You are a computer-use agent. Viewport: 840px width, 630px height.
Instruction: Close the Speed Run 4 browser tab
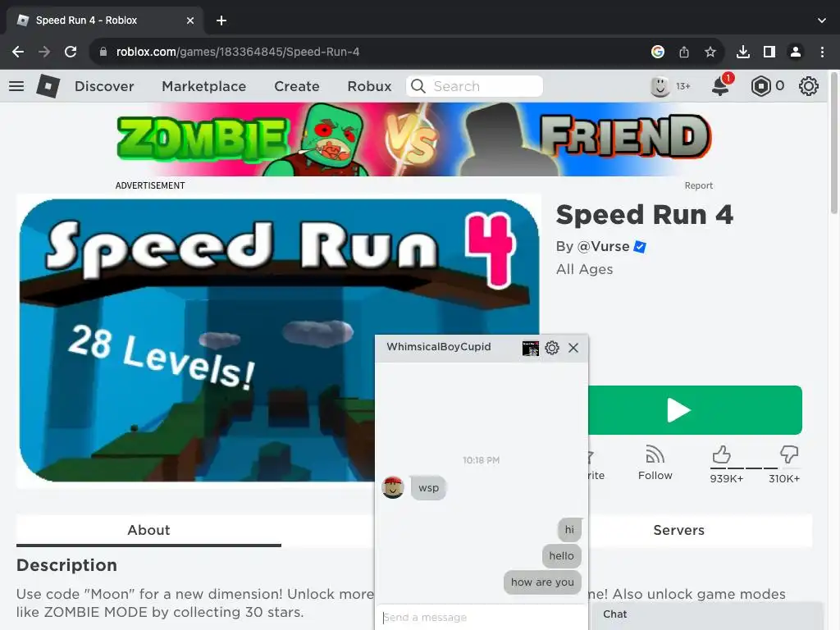pos(190,21)
